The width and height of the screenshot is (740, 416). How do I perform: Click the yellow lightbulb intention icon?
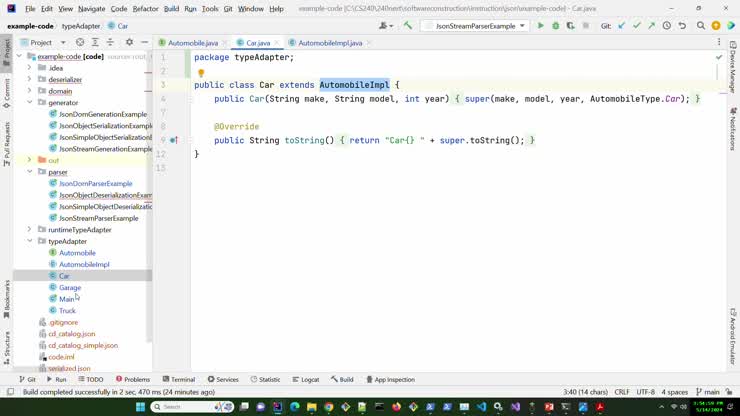coord(201,73)
